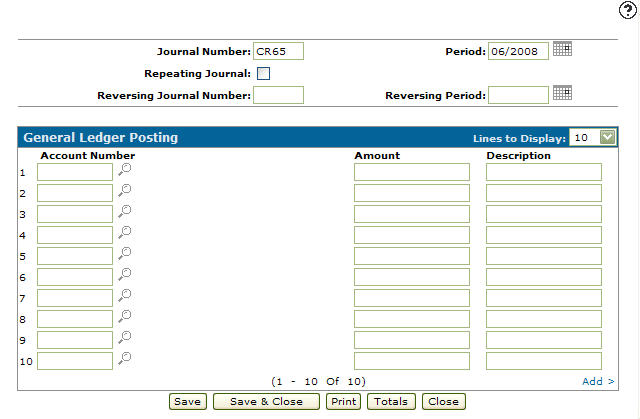Viewport: 640px width, 419px height.
Task: Select Amount field on line 2
Action: [x=412, y=193]
